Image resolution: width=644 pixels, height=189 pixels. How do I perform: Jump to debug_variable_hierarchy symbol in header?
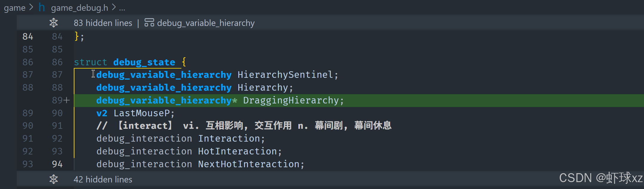coord(206,23)
